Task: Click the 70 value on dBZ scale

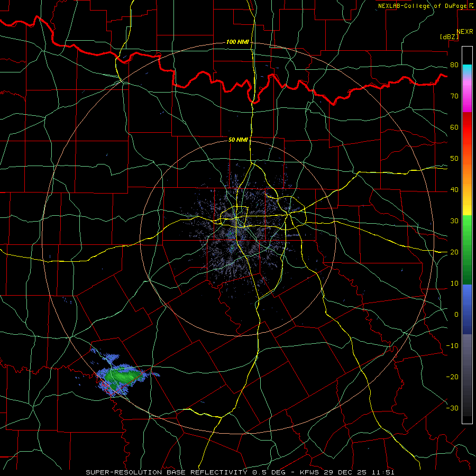Action: click(454, 96)
